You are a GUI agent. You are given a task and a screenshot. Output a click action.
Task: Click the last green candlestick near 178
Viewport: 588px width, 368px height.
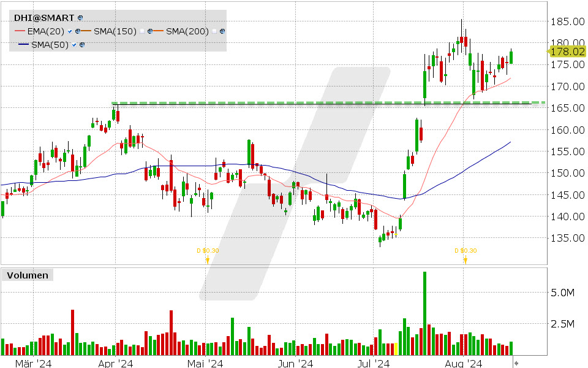click(x=511, y=57)
